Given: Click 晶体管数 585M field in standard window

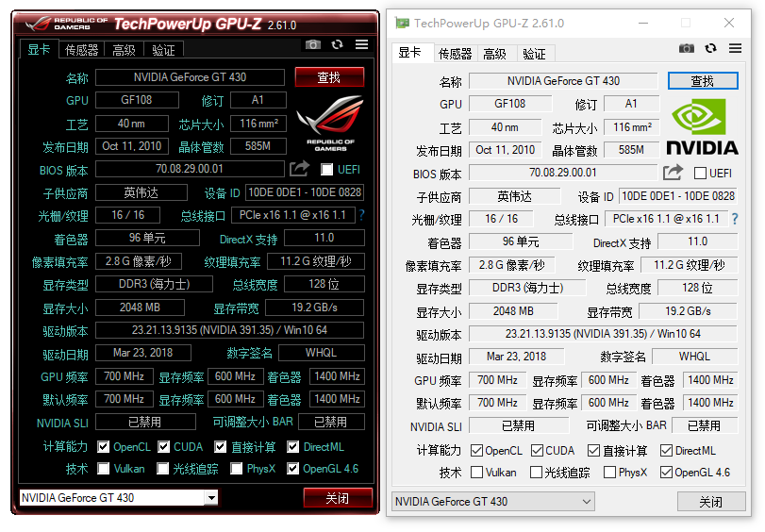Looking at the screenshot, I should point(631,150).
